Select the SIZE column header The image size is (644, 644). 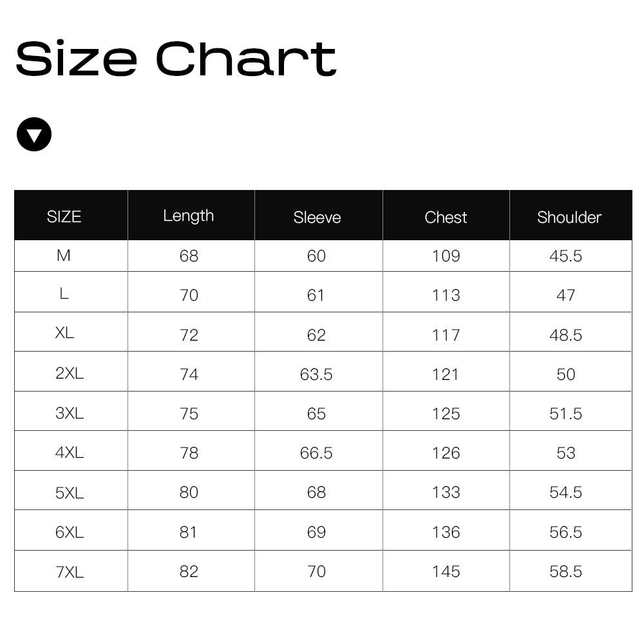64,216
